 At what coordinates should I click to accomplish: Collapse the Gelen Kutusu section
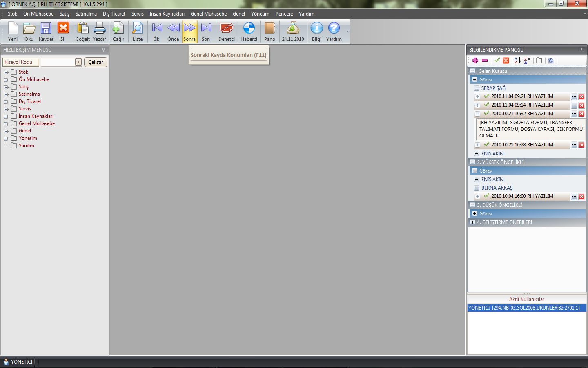coord(472,71)
